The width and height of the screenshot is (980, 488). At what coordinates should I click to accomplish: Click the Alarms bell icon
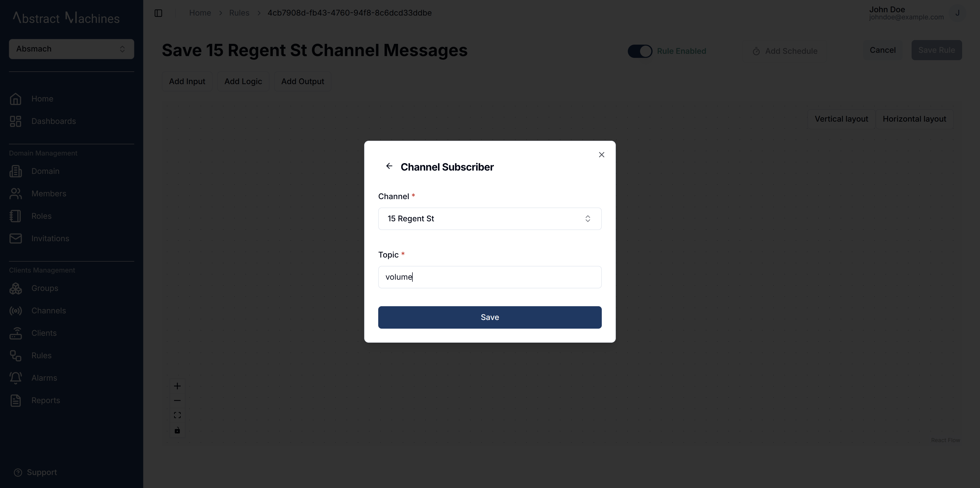(x=16, y=378)
